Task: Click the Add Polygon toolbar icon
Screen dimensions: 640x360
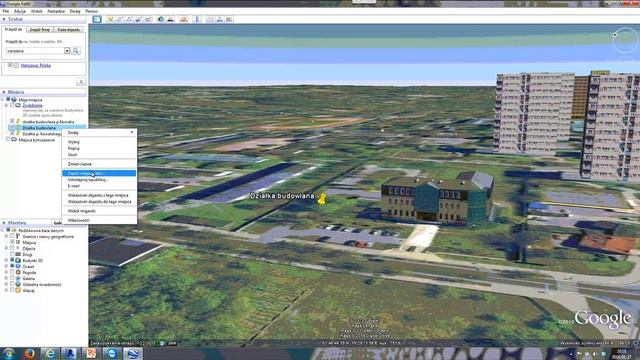Action: [119, 19]
